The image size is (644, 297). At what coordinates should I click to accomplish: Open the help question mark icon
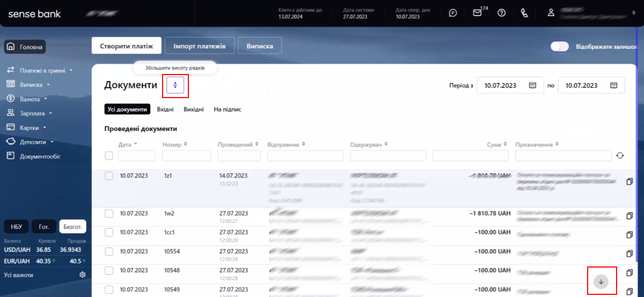[x=502, y=13]
